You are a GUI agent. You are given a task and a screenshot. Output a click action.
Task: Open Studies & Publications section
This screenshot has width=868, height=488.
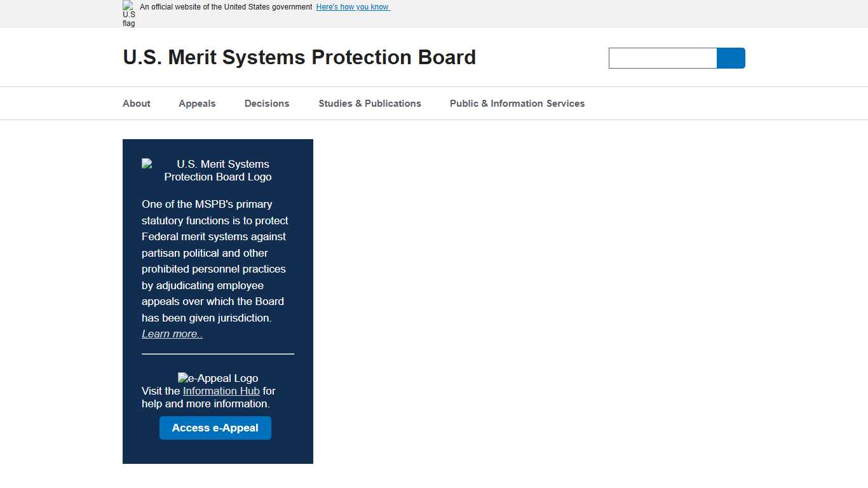[x=370, y=103]
